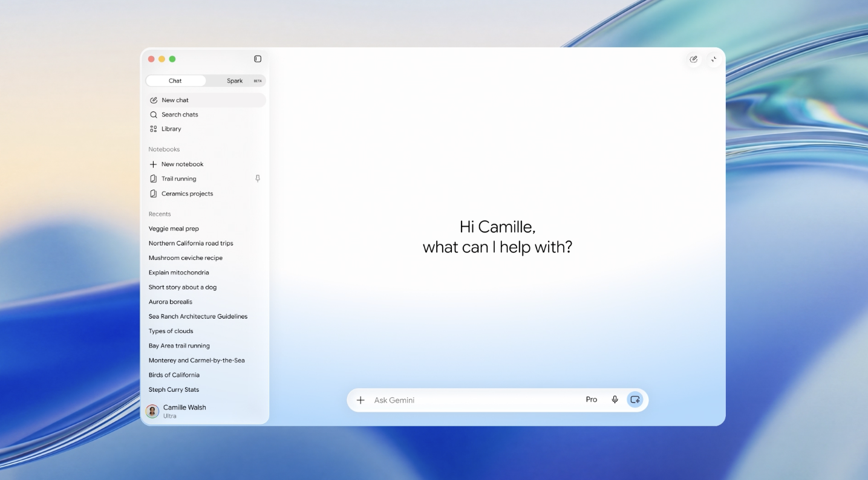Activate the microphone voice input icon
Image resolution: width=868 pixels, height=480 pixels.
(x=615, y=400)
